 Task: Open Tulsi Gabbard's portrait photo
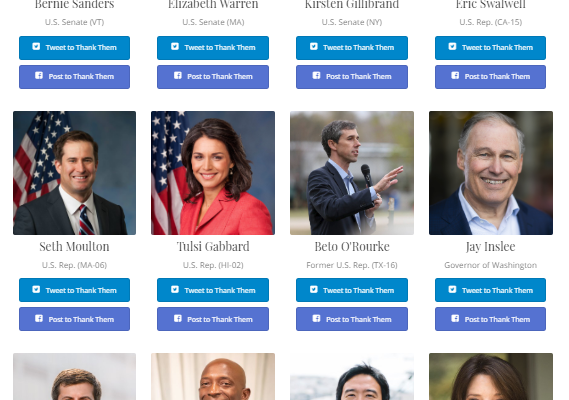[213, 173]
